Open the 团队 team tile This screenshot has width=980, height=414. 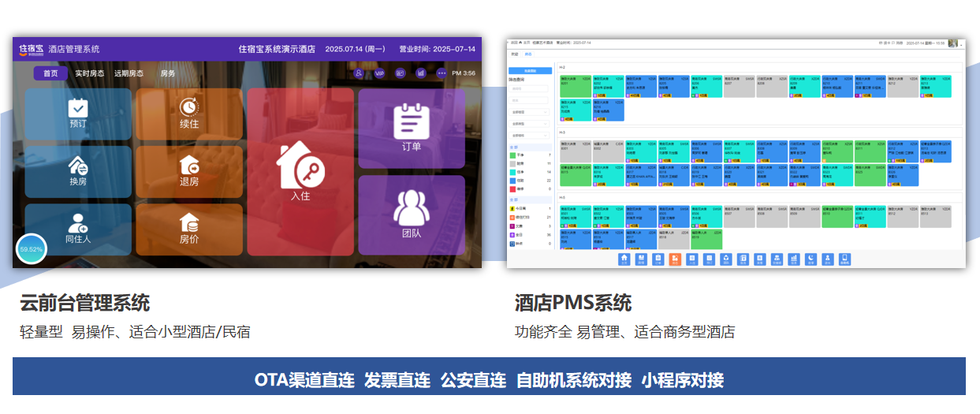pos(412,214)
